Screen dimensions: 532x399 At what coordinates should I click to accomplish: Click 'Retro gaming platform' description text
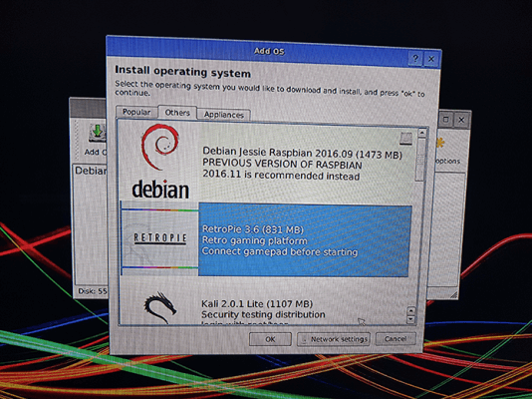pyautogui.click(x=254, y=240)
